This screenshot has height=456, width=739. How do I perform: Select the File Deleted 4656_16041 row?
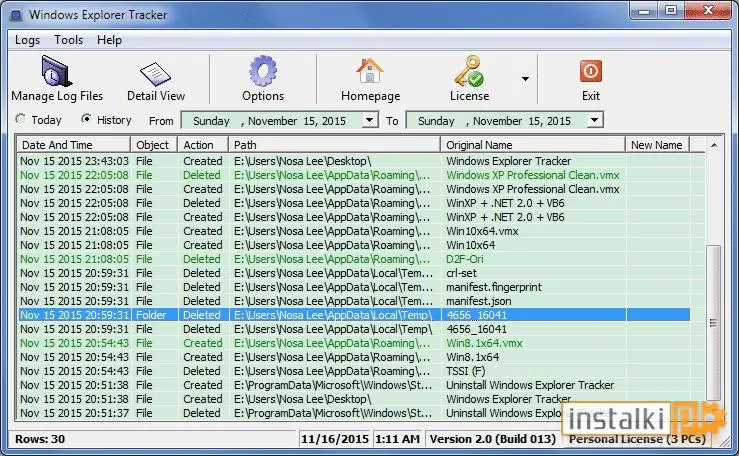pyautogui.click(x=353, y=329)
